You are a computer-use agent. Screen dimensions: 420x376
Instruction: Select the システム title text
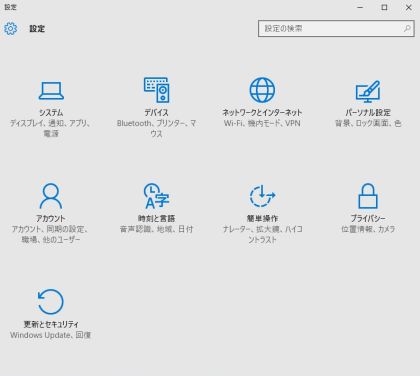[x=51, y=113]
